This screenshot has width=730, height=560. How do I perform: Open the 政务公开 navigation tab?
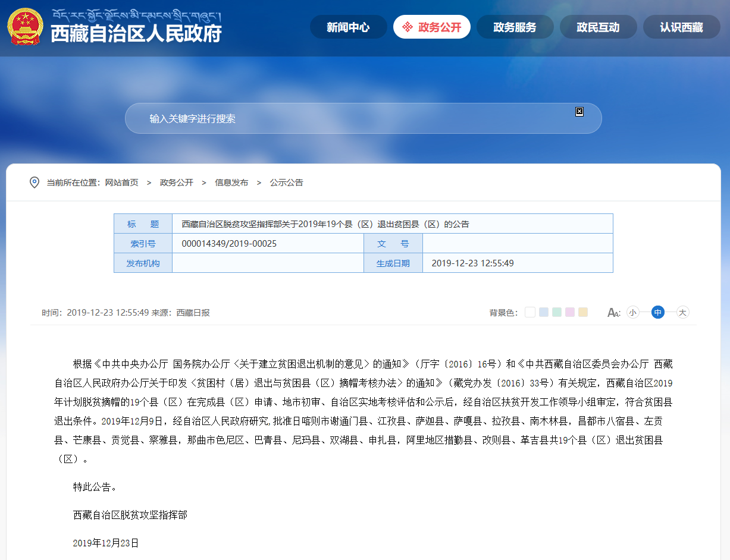432,27
